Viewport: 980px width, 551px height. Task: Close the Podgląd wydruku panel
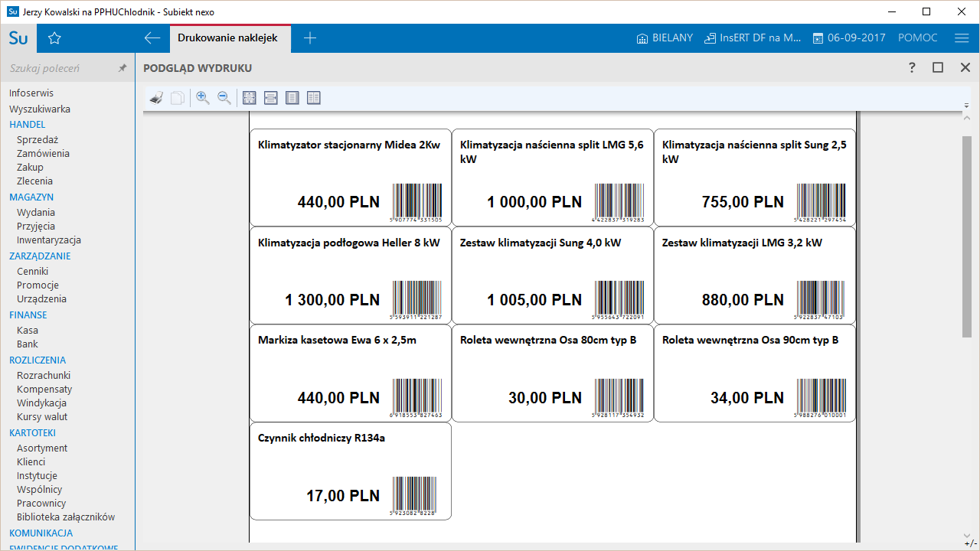965,68
